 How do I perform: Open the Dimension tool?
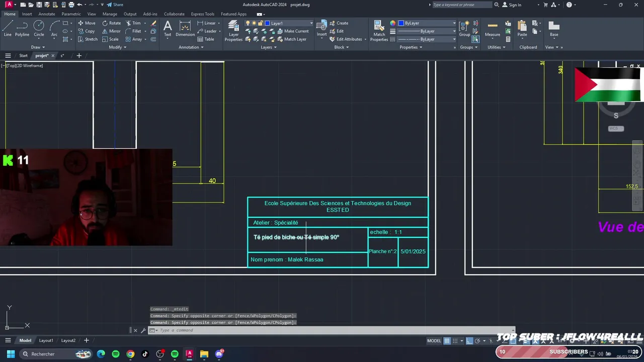coord(185,29)
